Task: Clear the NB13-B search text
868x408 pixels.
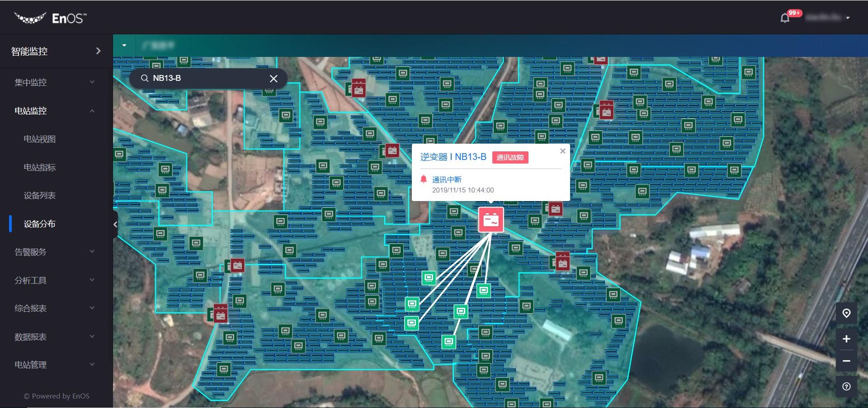Action: pos(274,79)
